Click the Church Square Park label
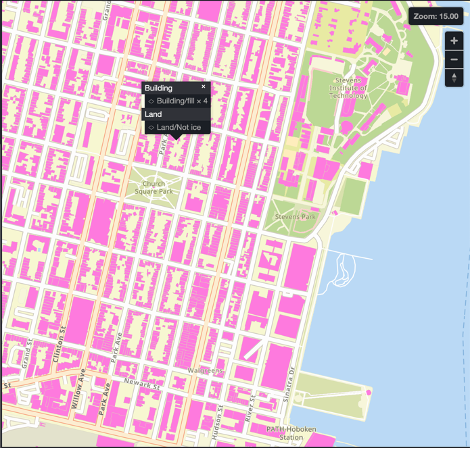The image size is (470, 449). click(154, 188)
